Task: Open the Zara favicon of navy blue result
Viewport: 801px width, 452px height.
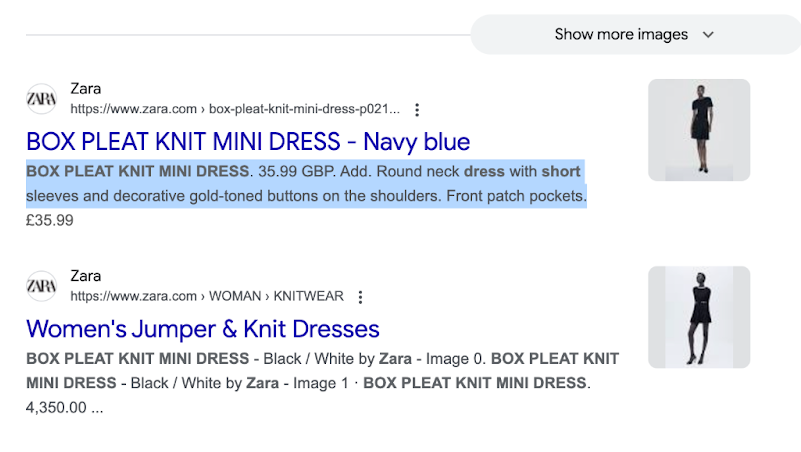Action: pos(41,99)
